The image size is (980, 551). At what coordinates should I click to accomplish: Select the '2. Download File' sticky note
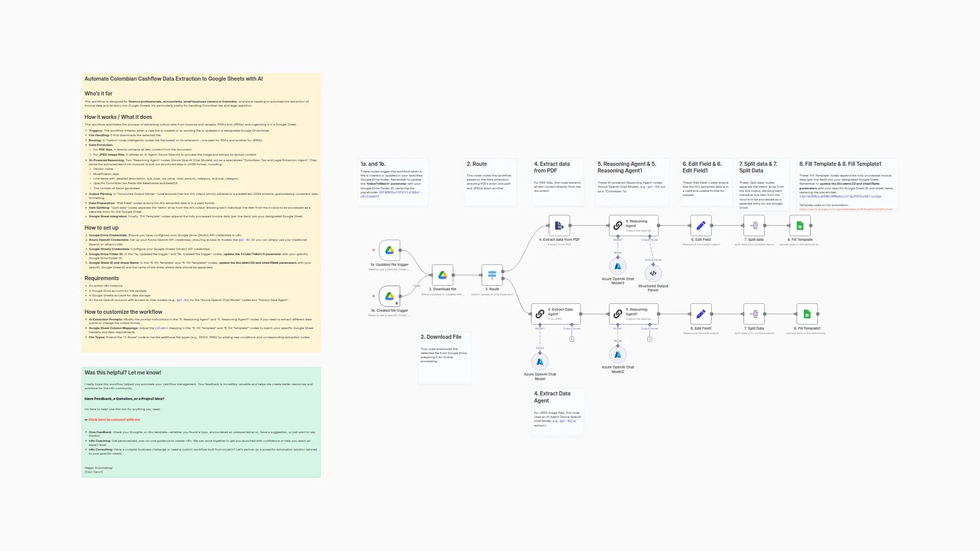pyautogui.click(x=444, y=357)
